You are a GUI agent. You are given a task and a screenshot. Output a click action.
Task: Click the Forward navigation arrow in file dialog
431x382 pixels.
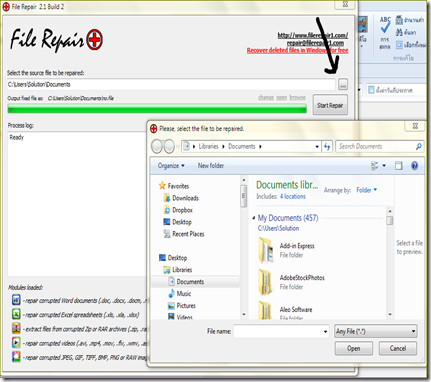169,146
